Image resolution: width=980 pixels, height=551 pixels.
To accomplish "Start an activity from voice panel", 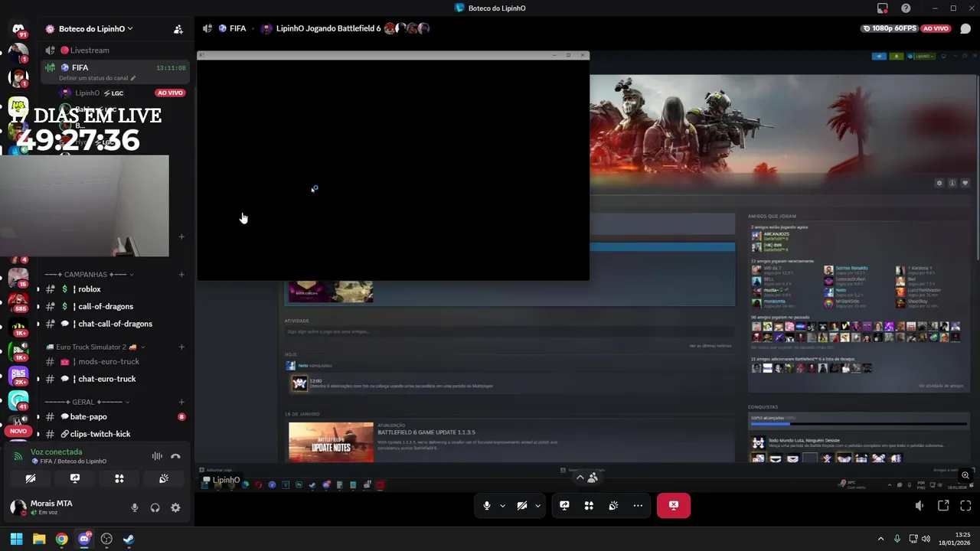I will 119,478.
